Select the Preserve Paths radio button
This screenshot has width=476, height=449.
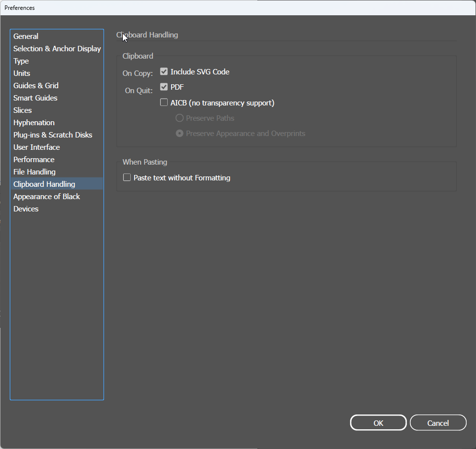point(179,118)
